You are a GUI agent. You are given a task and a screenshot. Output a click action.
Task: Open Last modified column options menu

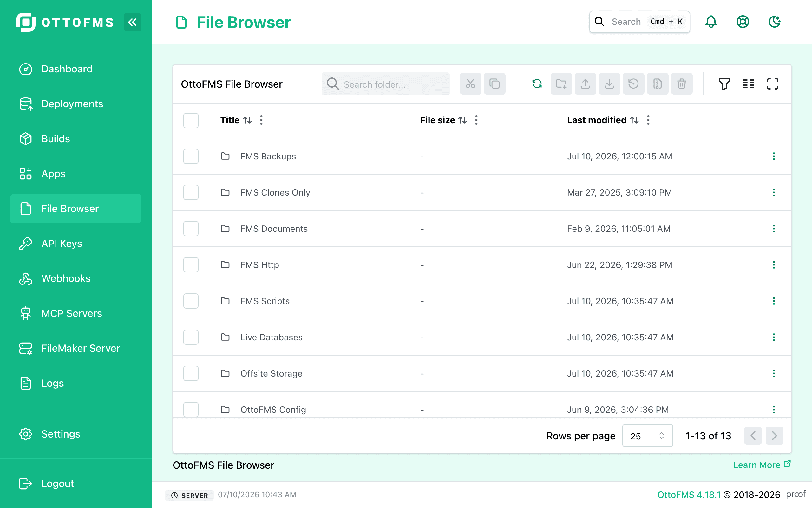pyautogui.click(x=648, y=120)
